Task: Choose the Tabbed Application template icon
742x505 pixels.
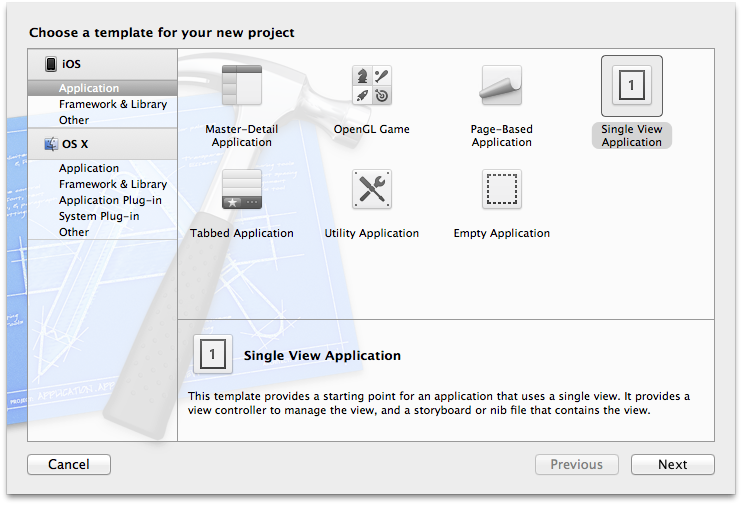Action: point(242,189)
